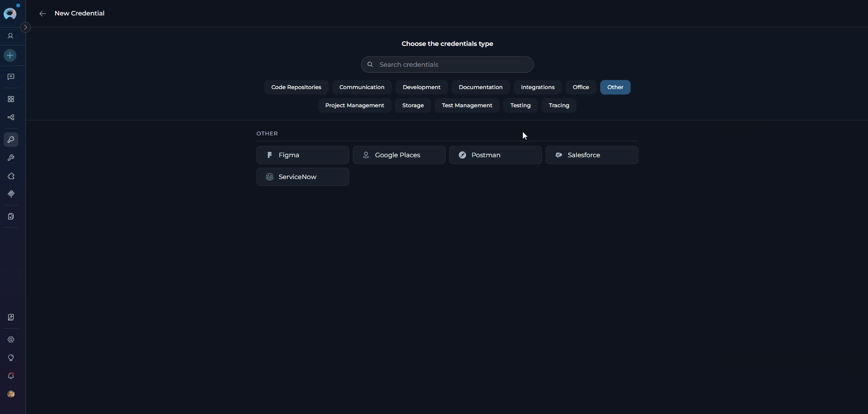Expand the left sidebar with the chevron

pos(25,27)
